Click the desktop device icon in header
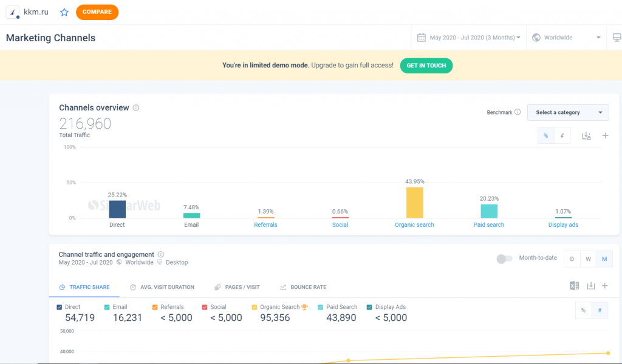Screen dimensions: 622x364 point(617,38)
